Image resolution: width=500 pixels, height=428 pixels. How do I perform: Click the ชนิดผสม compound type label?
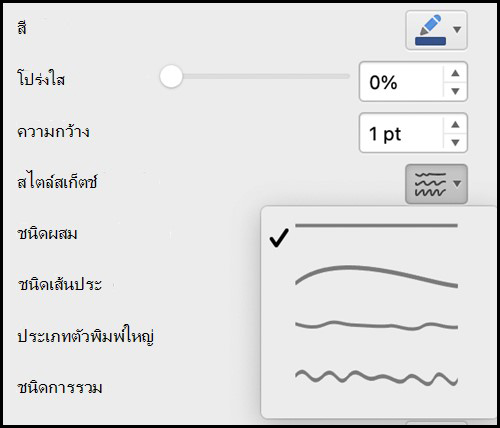[x=47, y=233]
